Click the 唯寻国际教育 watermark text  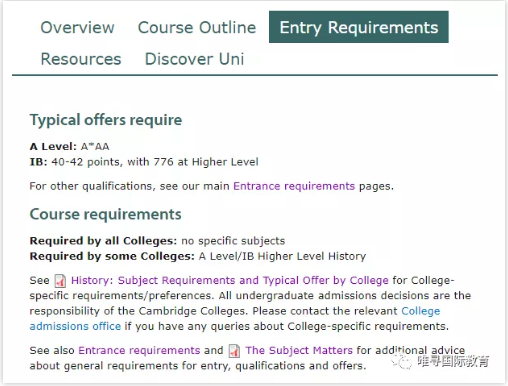(453, 361)
